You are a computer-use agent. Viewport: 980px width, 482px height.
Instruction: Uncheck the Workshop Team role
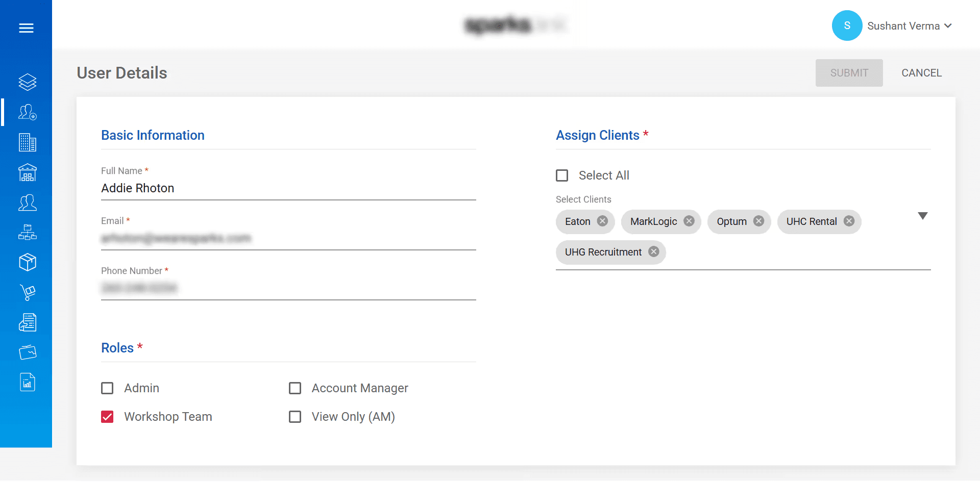[x=107, y=417]
